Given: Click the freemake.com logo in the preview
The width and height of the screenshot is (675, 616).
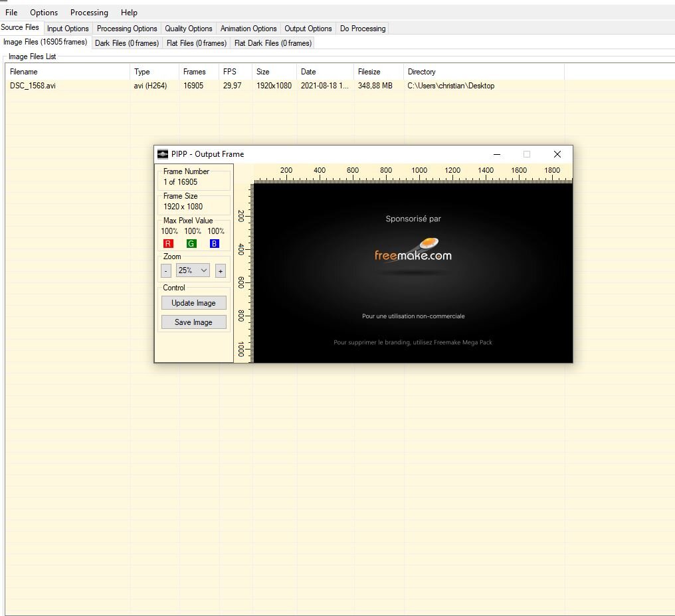Looking at the screenshot, I should 413,250.
